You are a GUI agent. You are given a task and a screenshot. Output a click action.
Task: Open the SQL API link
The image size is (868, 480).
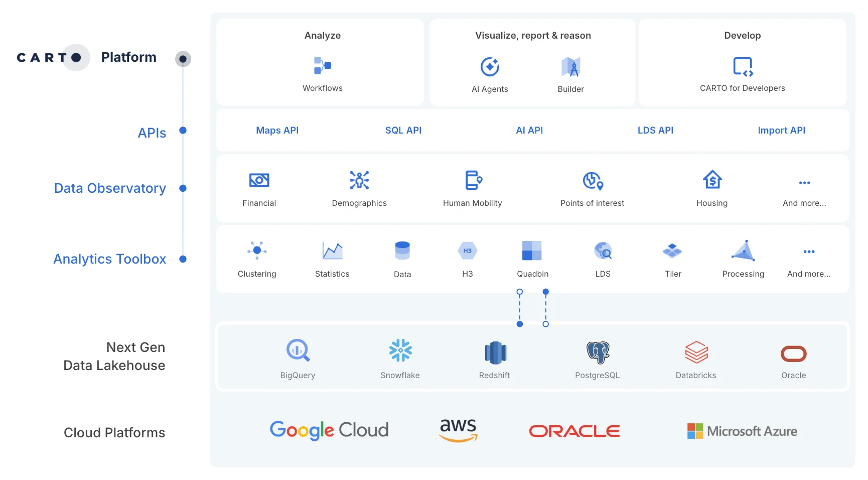[403, 131]
